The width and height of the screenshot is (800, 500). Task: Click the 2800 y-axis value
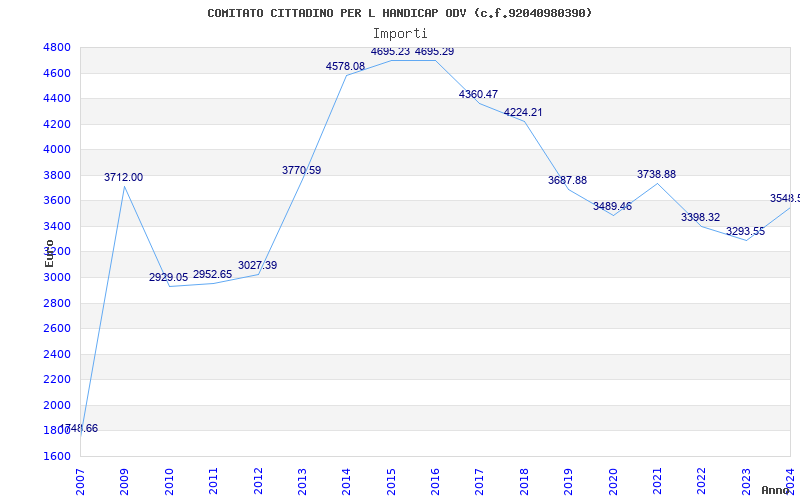point(57,303)
